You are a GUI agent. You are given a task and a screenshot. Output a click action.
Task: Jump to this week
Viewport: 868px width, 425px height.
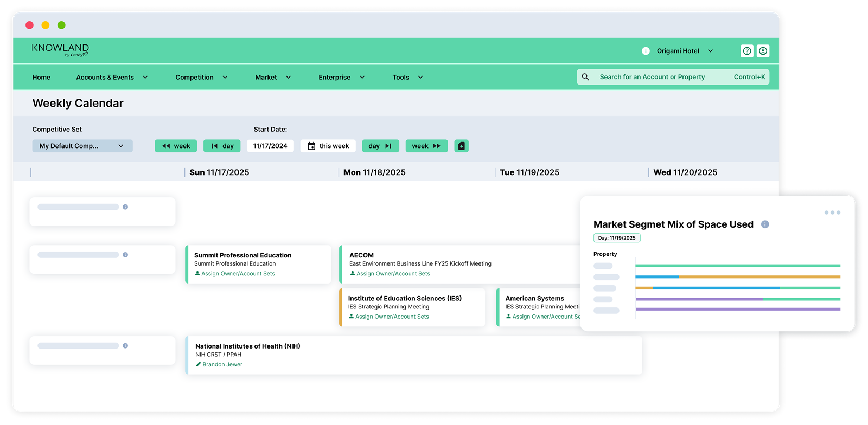328,146
